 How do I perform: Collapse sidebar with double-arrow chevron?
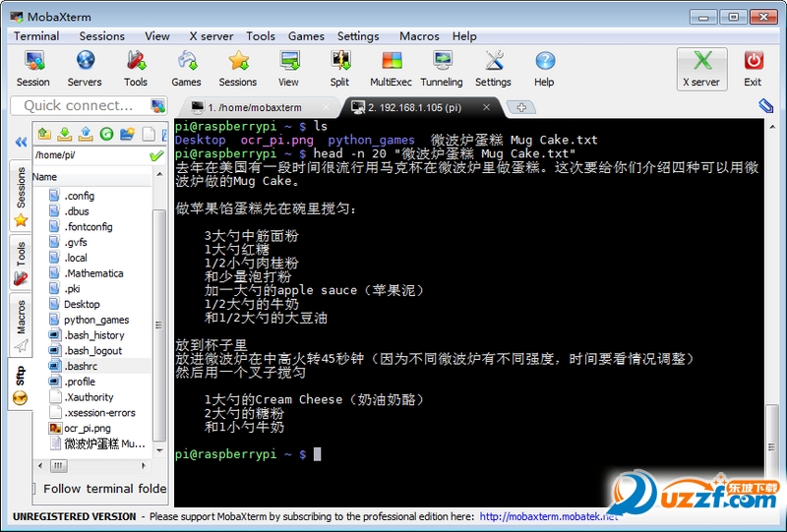click(21, 143)
